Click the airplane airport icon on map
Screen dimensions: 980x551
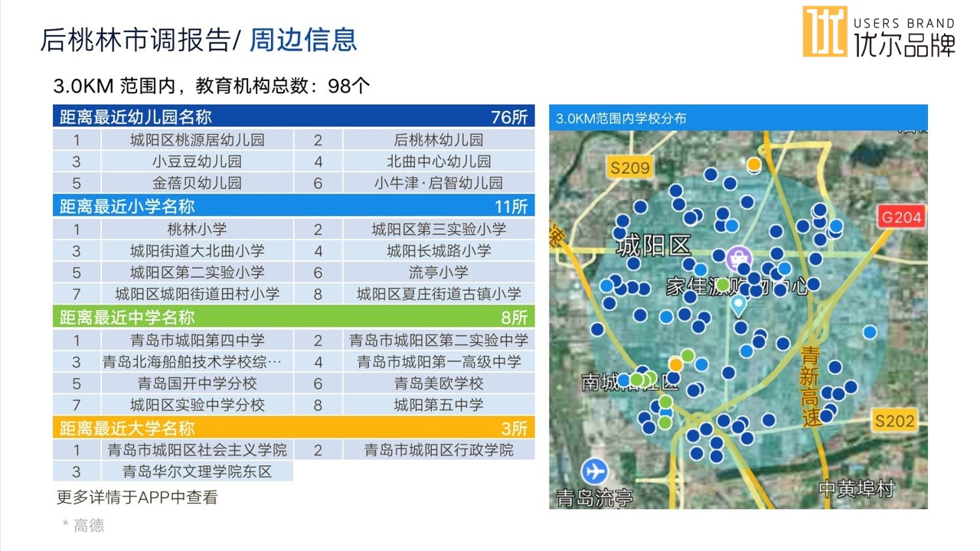(x=594, y=471)
